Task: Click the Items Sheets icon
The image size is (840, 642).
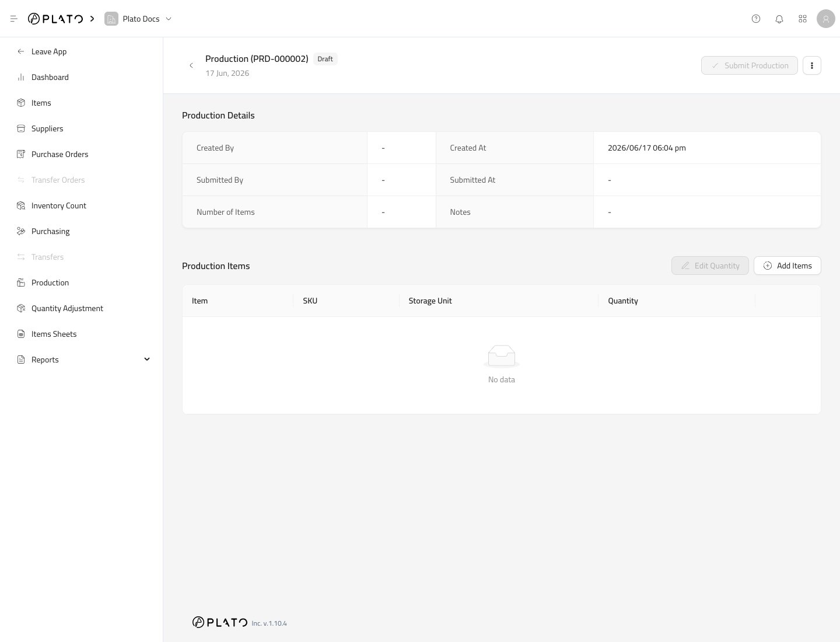Action: click(x=21, y=334)
